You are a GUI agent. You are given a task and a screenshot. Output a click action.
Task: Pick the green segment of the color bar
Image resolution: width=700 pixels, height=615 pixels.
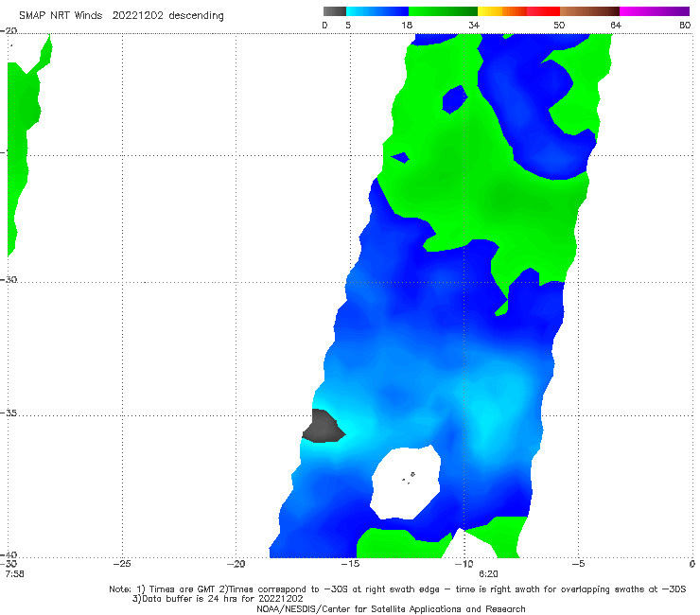443,11
